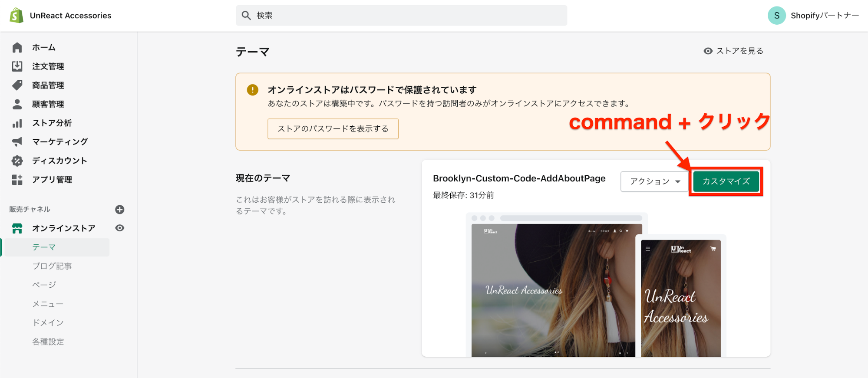Screen dimensions: 868x378
Task: Open the Shopifyパートナー account menu
Action: click(x=813, y=16)
